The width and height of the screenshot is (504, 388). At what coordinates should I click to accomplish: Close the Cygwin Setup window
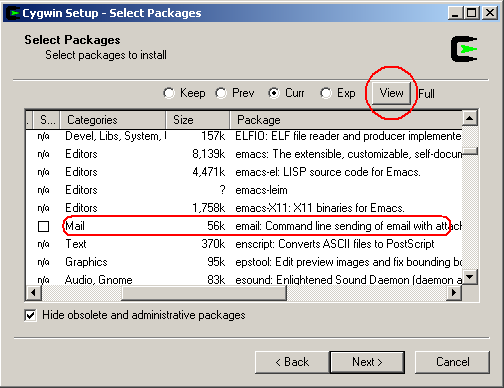[490, 13]
